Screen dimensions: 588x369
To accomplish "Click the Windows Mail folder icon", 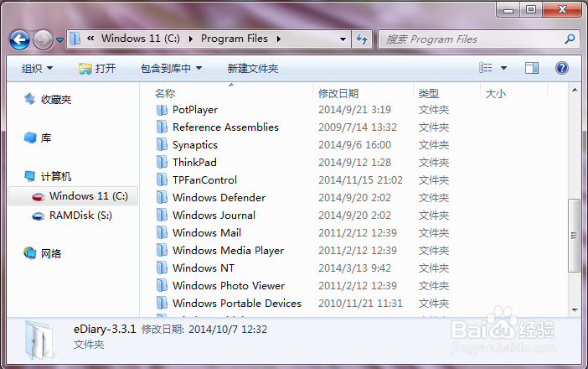I will pyautogui.click(x=162, y=233).
